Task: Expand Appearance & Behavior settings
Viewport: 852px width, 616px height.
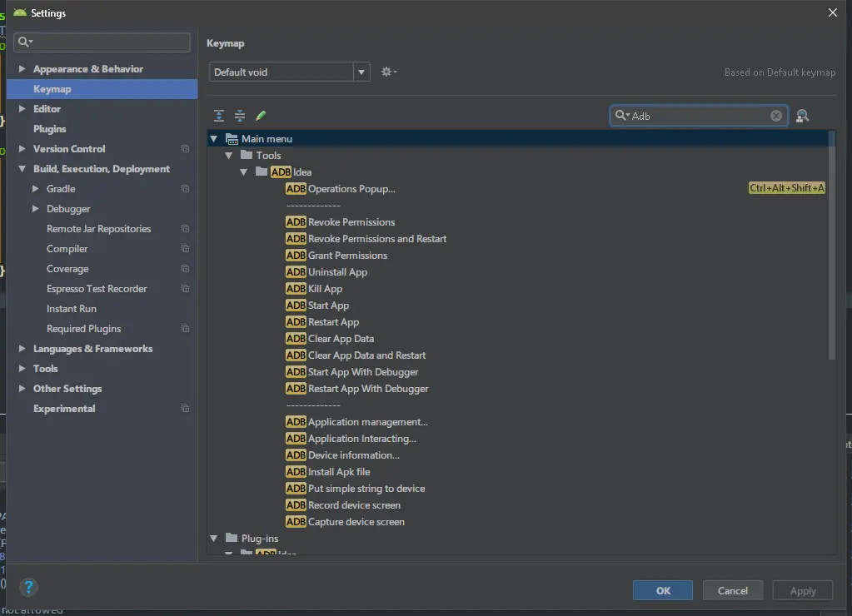Action: click(22, 69)
